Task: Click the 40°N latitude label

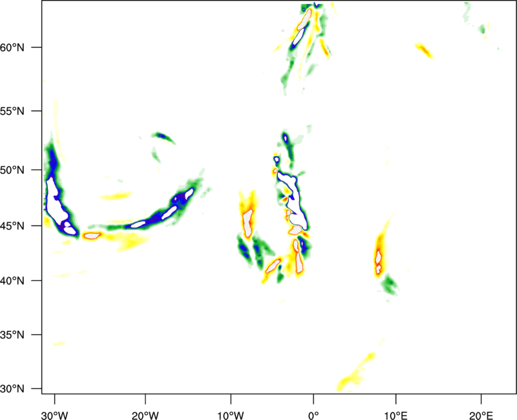Action: pyautogui.click(x=12, y=281)
